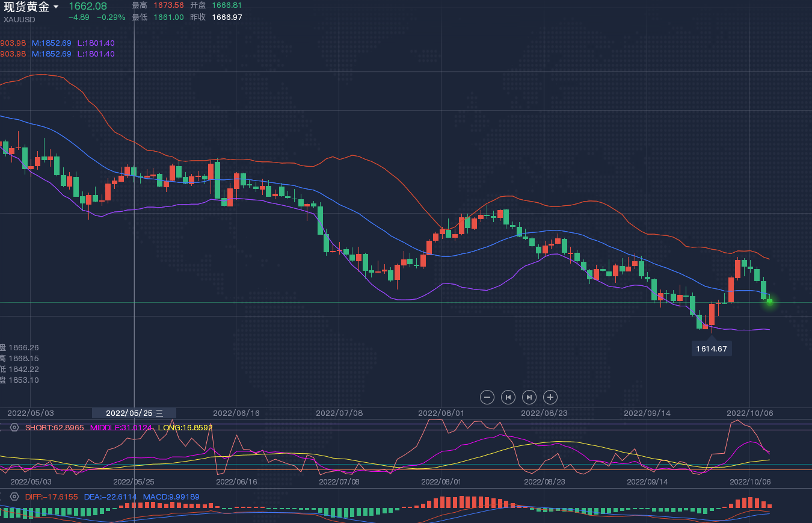The image size is (812, 523).
Task: Zoom out the chart with minus icon
Action: 488,397
